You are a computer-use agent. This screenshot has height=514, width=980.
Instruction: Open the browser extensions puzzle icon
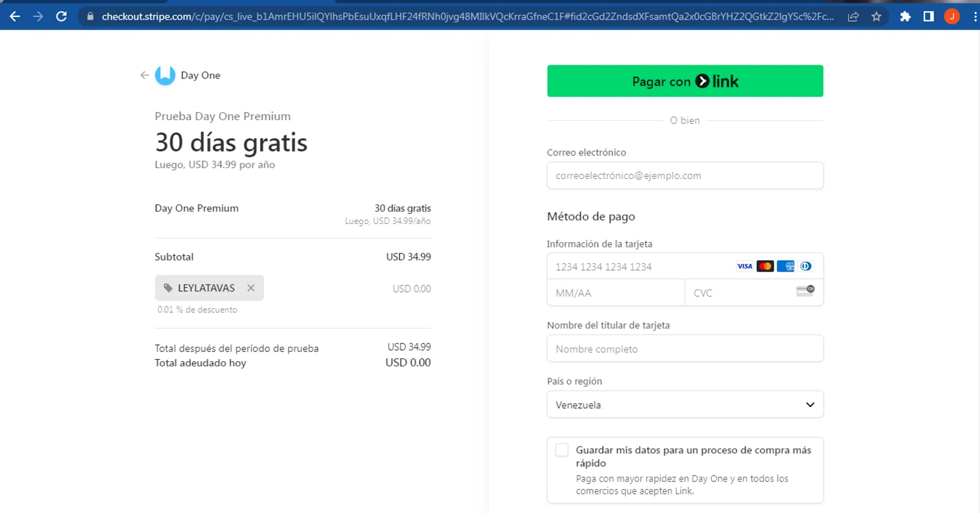coord(905,16)
